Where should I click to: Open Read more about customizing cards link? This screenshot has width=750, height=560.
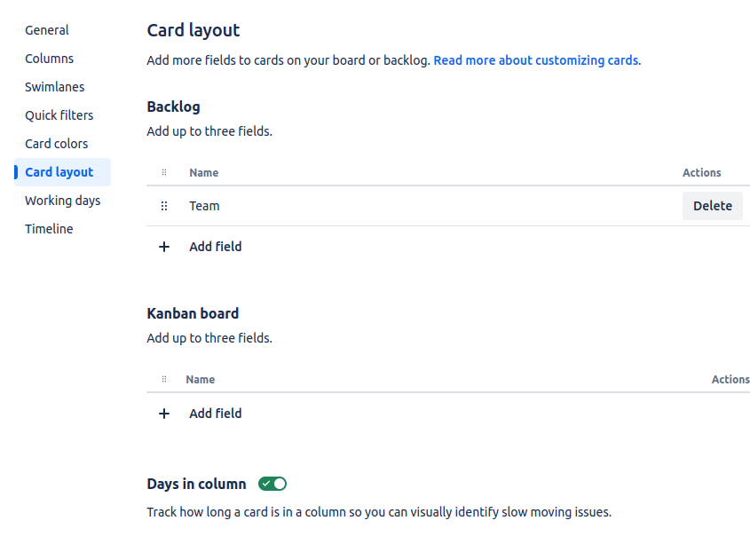tap(536, 60)
